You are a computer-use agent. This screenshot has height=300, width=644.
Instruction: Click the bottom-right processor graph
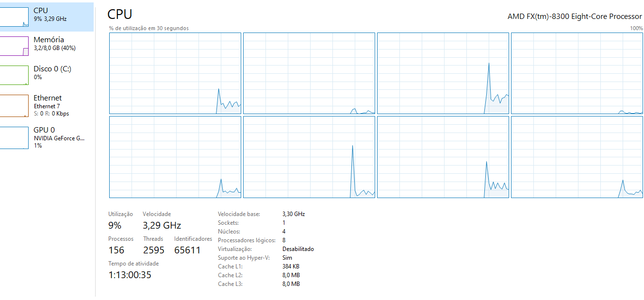(577, 157)
